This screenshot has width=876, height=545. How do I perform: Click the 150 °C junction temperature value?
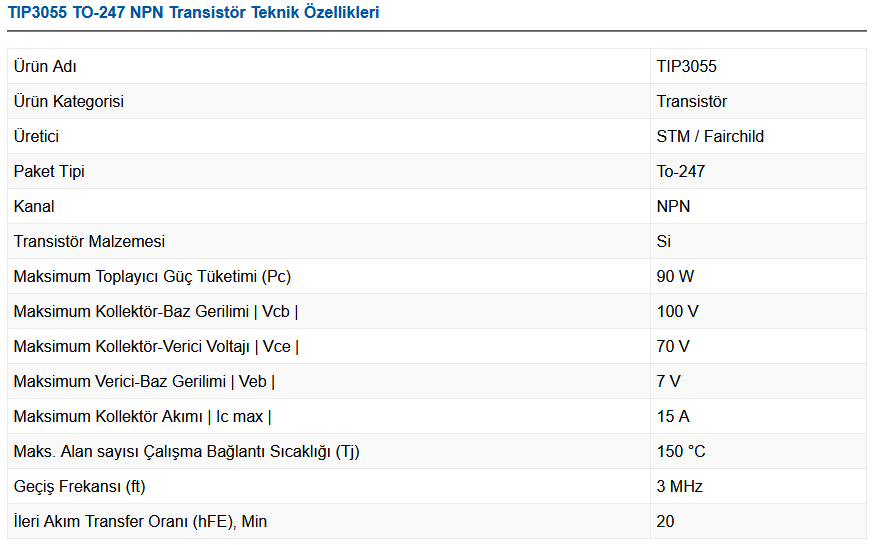(x=681, y=452)
